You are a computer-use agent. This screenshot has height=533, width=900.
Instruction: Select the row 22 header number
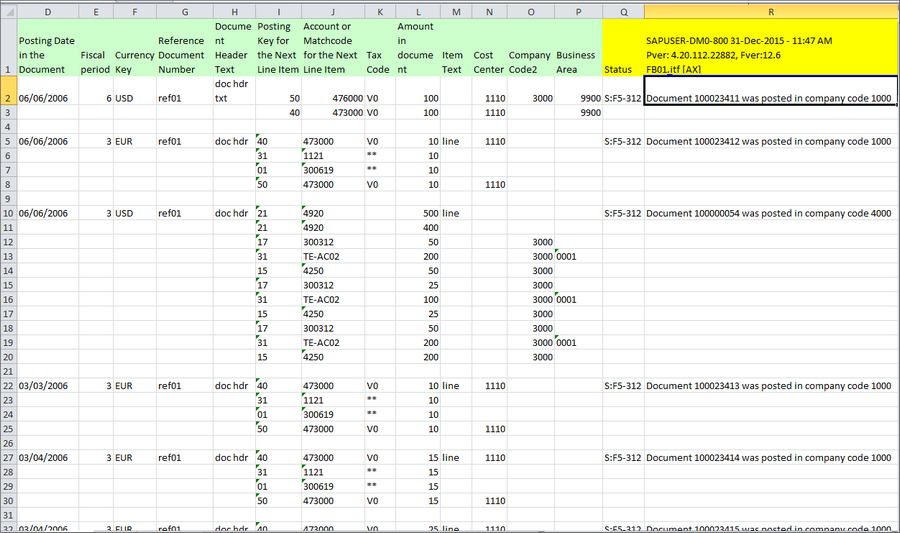coord(7,385)
